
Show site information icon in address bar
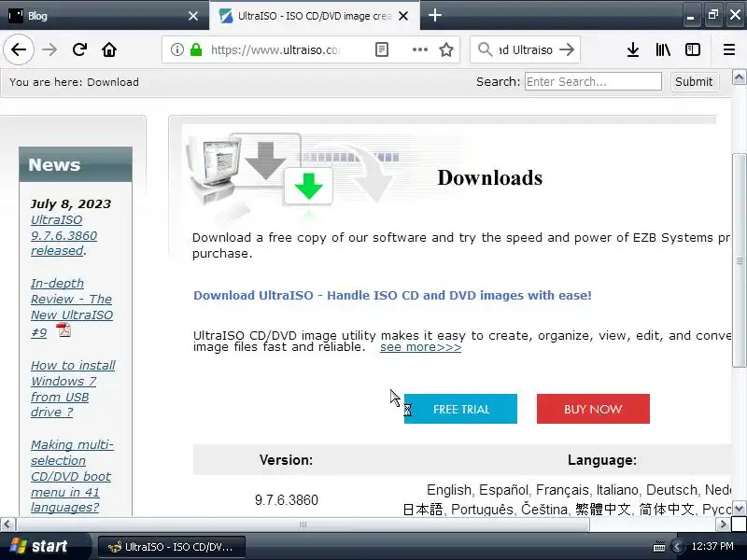(x=177, y=49)
